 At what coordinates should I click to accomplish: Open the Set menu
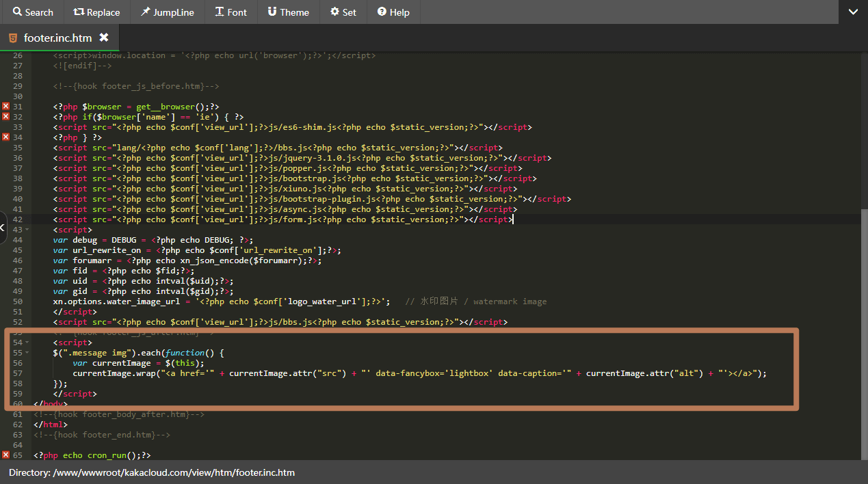coord(343,12)
